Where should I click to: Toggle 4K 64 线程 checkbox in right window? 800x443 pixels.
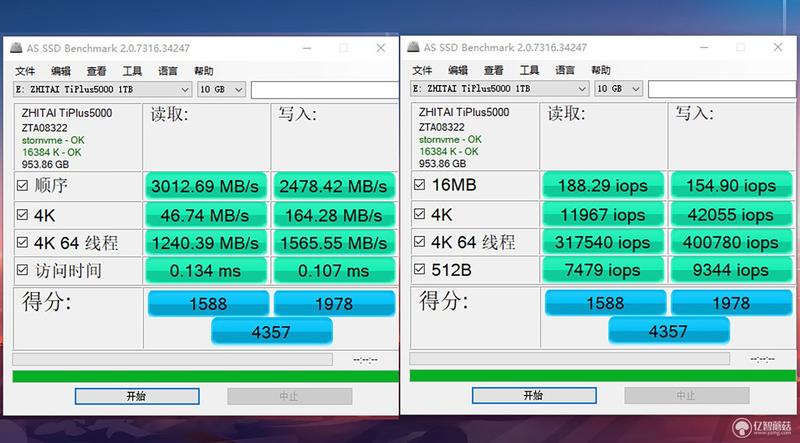pos(419,241)
